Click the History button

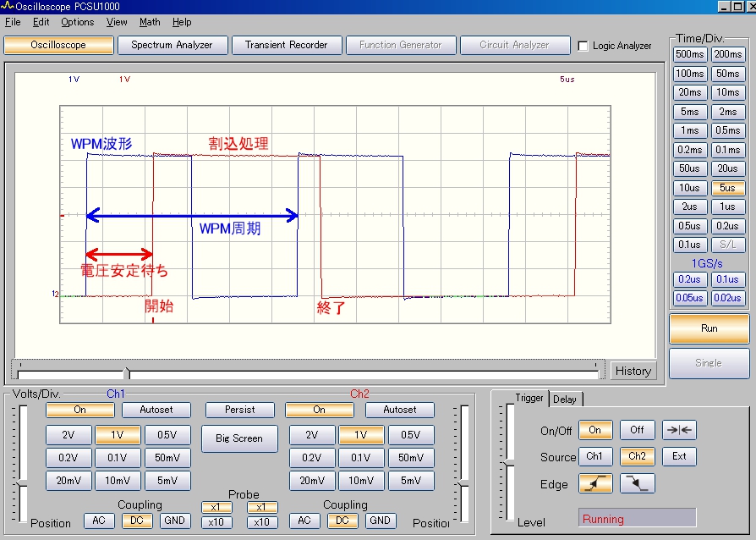[633, 371]
